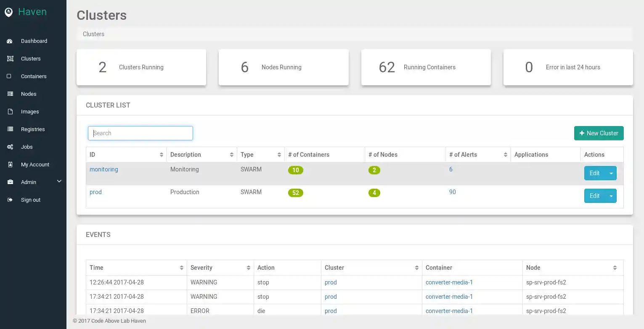
Task: Click the Jobs gears icon in sidebar
Action: (10, 147)
